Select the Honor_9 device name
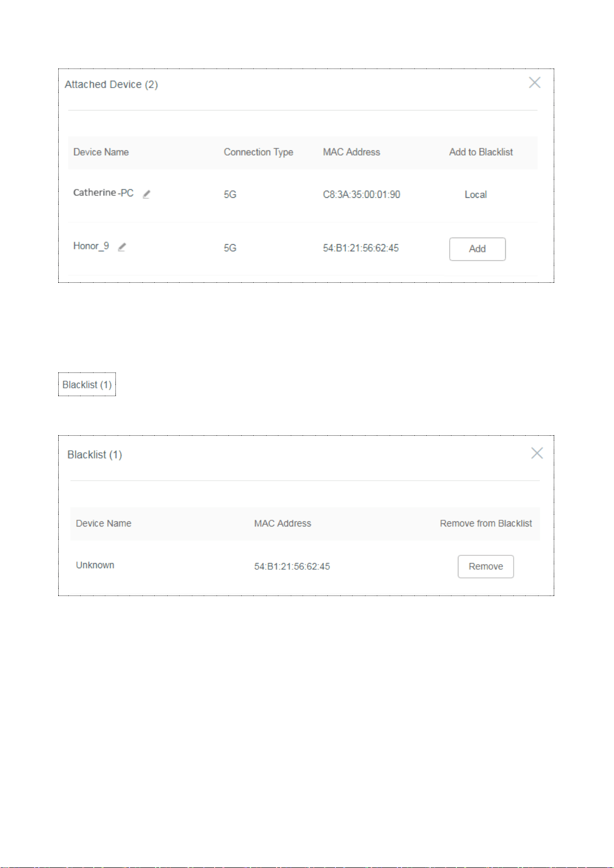This screenshot has width=614, height=868. click(x=91, y=246)
